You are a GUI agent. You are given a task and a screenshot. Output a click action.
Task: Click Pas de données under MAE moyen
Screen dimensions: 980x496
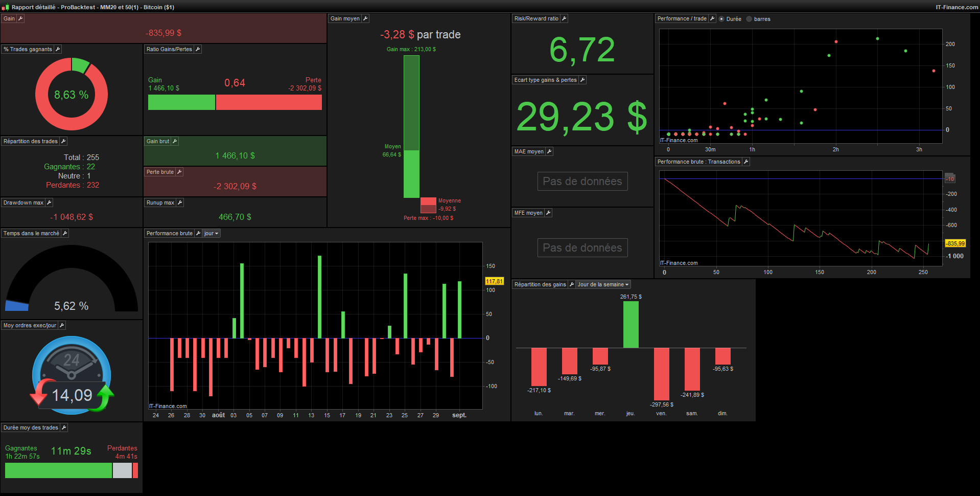582,181
